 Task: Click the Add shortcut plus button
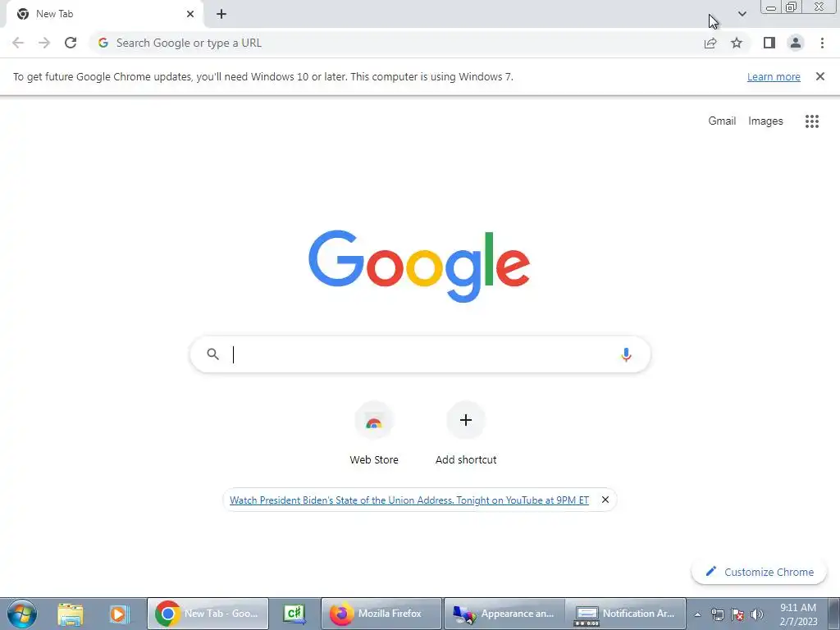(x=466, y=420)
